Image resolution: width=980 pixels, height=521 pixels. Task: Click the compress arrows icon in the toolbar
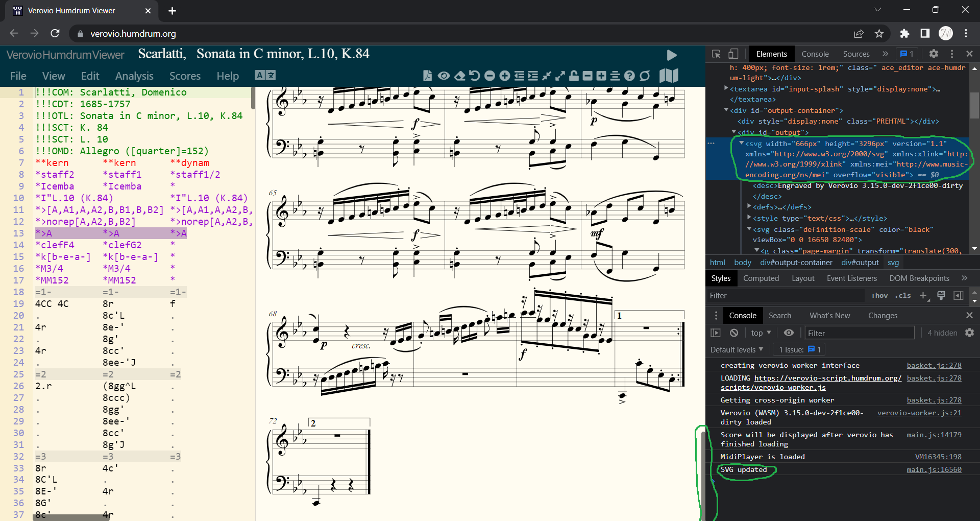coord(547,76)
